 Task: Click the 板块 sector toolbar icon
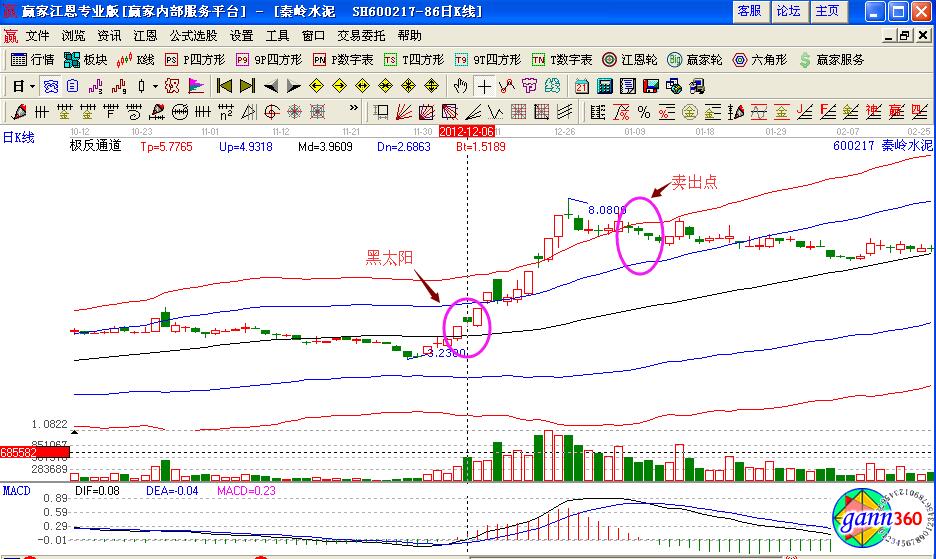click(x=84, y=60)
